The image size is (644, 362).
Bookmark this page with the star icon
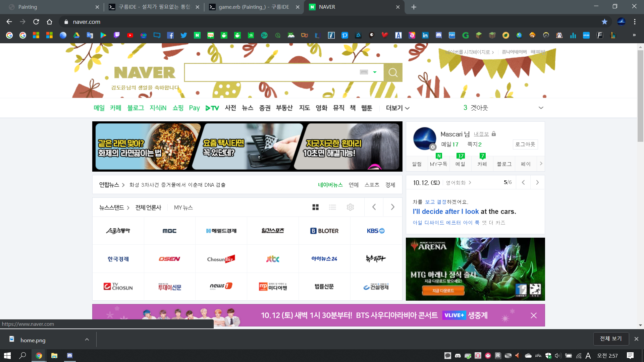coord(604,22)
